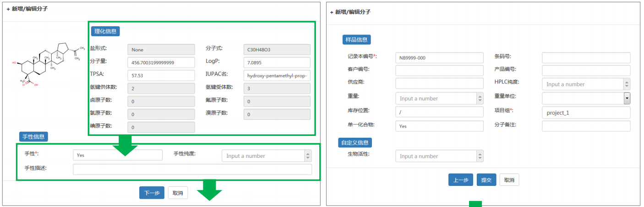Screen dimensions: 644x207
Task: Open the 重量单位 dropdown
Action: (586, 98)
